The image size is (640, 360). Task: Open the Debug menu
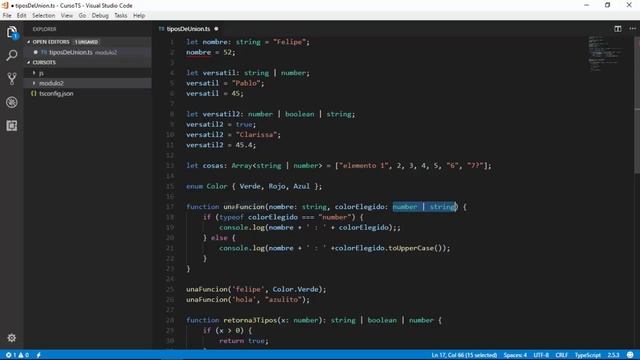pyautogui.click(x=100, y=16)
